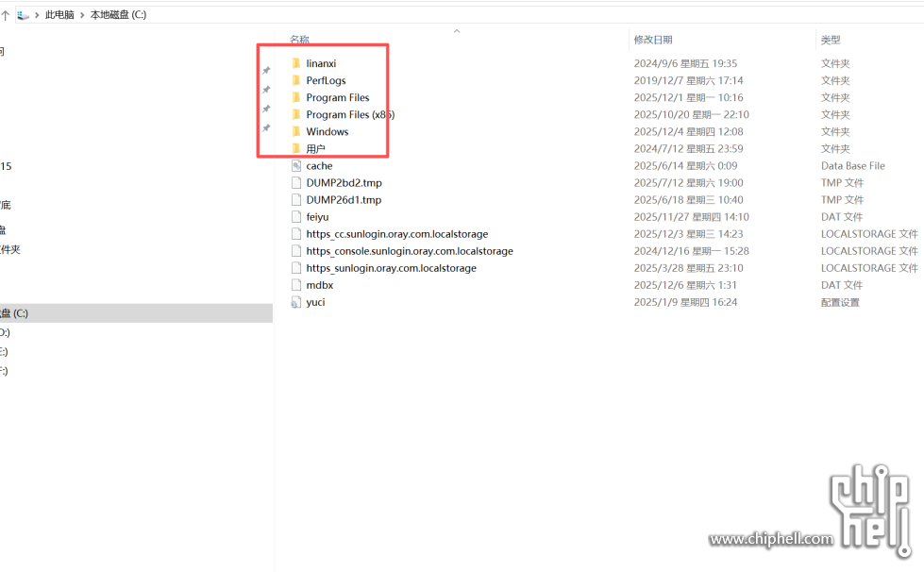
Task: Click the mdbx file icon
Action: pyautogui.click(x=296, y=285)
